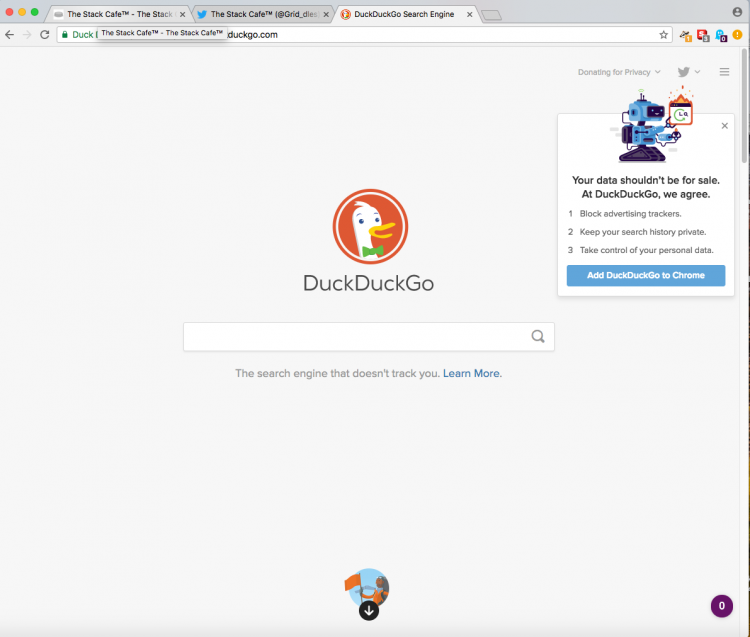The width and height of the screenshot is (750, 637).
Task: Open the hamburger menu on DuckDuckGo
Action: pos(724,72)
